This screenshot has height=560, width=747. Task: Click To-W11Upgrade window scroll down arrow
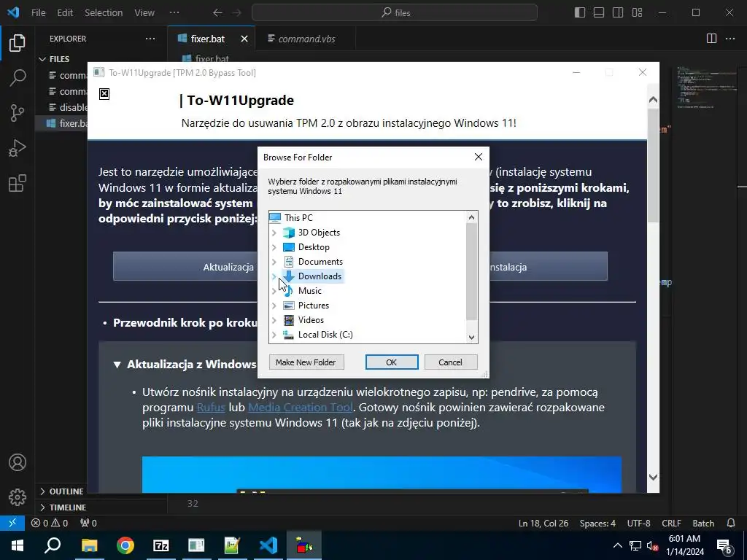pyautogui.click(x=653, y=477)
